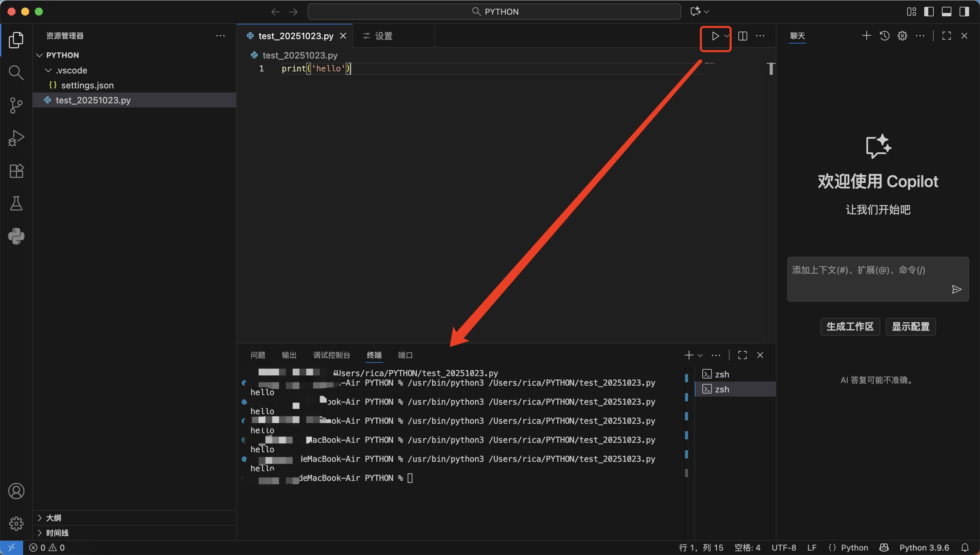Viewport: 980px width, 555px height.
Task: Click the 显示配置 button
Action: tap(910, 327)
